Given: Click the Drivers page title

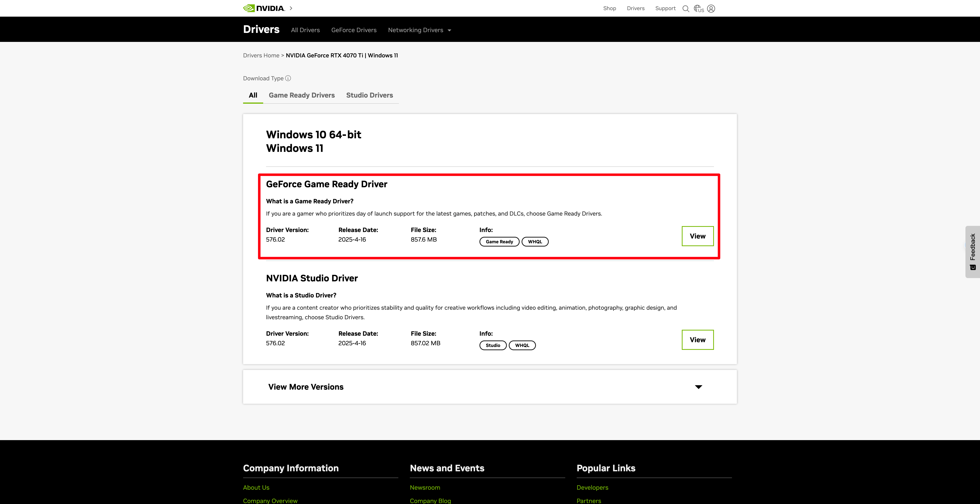Looking at the screenshot, I should [x=261, y=29].
